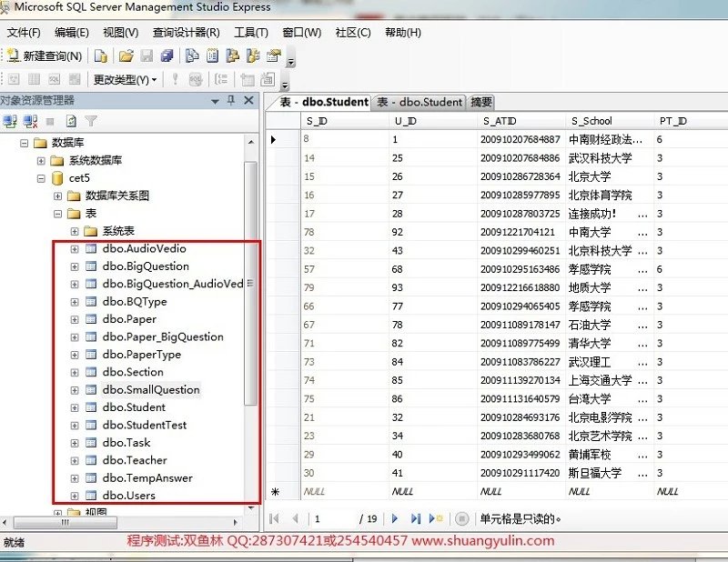
Task: Click the Open File folder icon
Action: tap(126, 56)
